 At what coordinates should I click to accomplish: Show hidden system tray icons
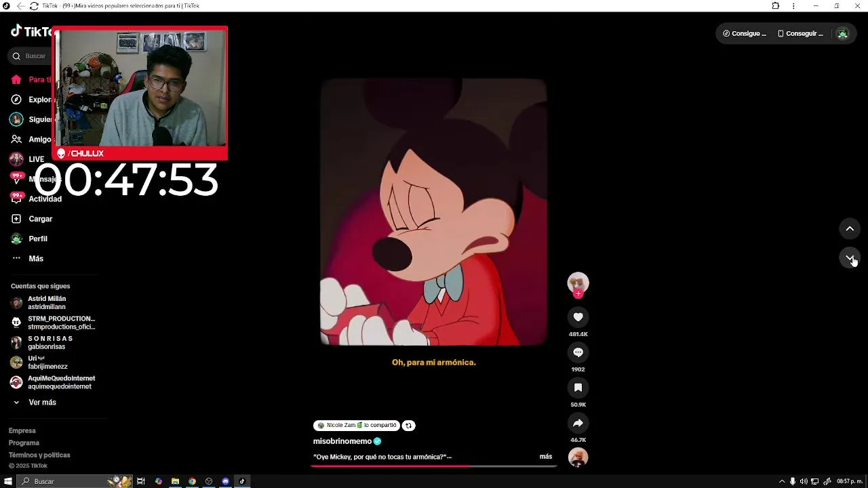coord(782,481)
